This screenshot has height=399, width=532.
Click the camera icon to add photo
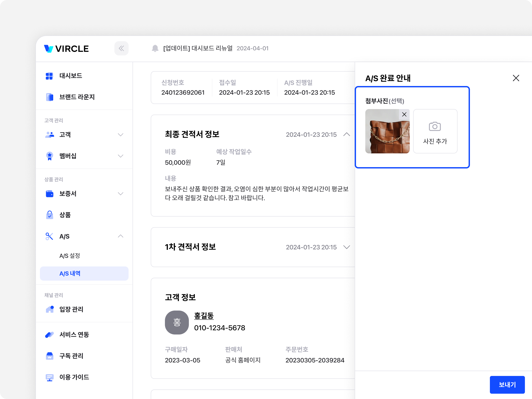pyautogui.click(x=435, y=127)
